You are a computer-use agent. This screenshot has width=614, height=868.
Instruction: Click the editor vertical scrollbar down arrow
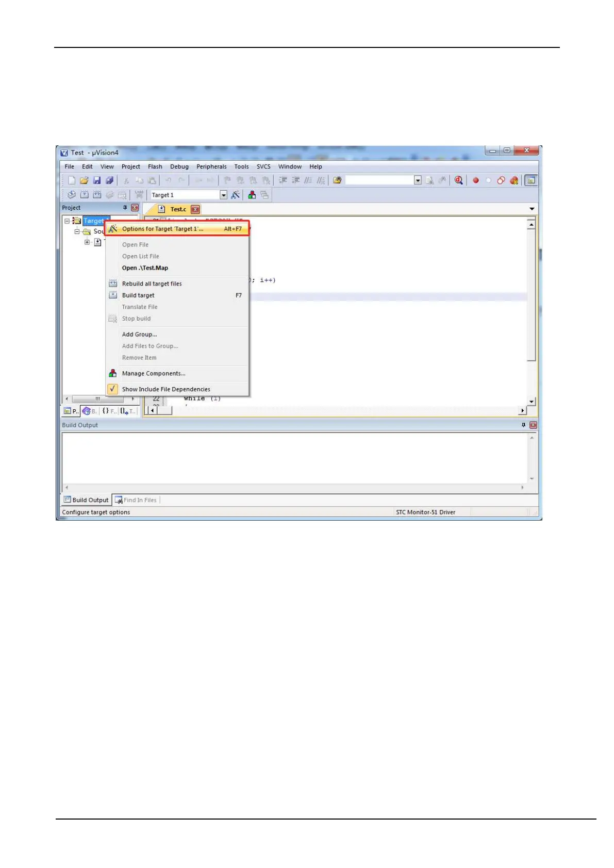[531, 402]
